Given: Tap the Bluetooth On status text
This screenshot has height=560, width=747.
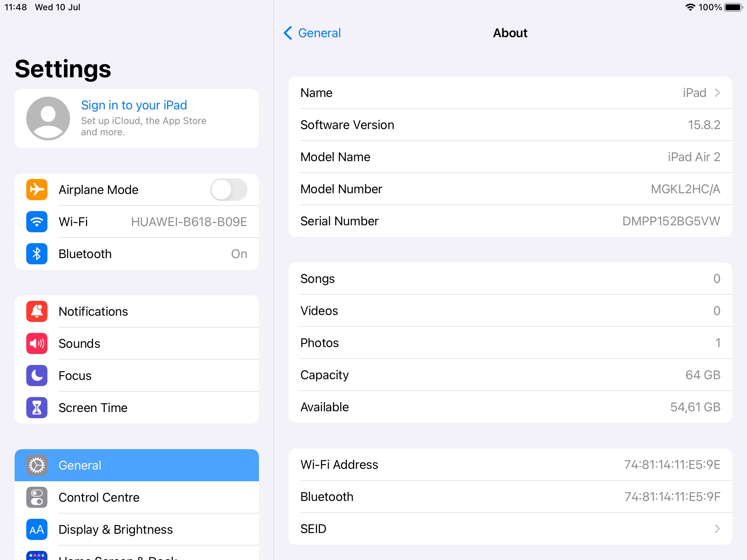Looking at the screenshot, I should click(239, 254).
